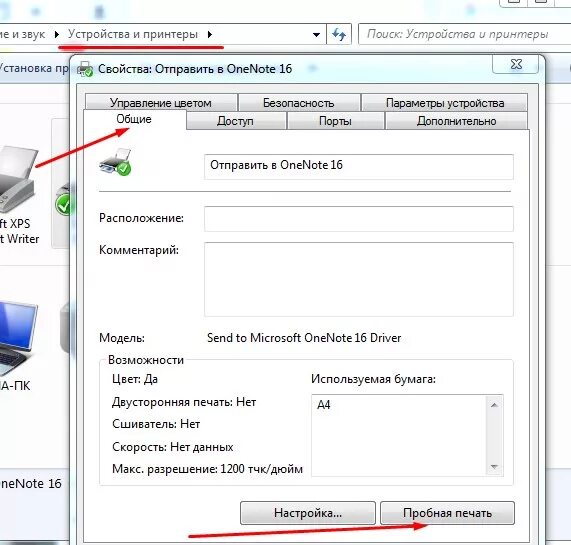The height and width of the screenshot is (545, 571).
Task: Click the Настройка... button
Action: [308, 513]
